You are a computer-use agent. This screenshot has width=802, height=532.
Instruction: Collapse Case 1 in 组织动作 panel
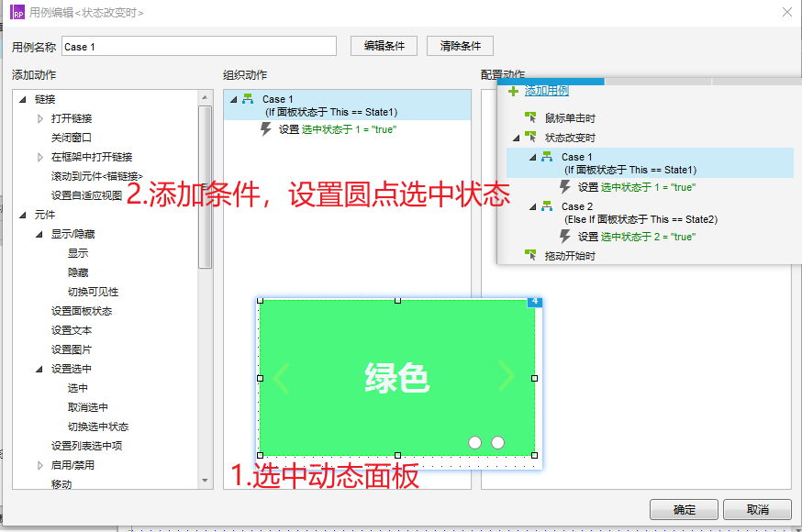pyautogui.click(x=233, y=99)
